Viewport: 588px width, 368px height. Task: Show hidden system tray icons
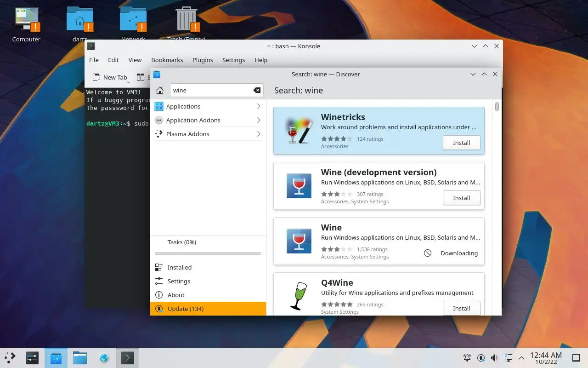pyautogui.click(x=521, y=358)
